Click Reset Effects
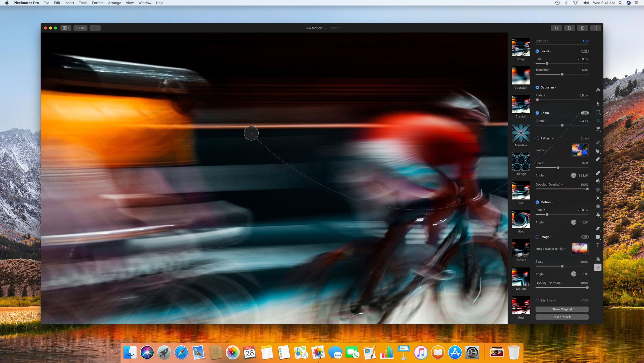 562,317
